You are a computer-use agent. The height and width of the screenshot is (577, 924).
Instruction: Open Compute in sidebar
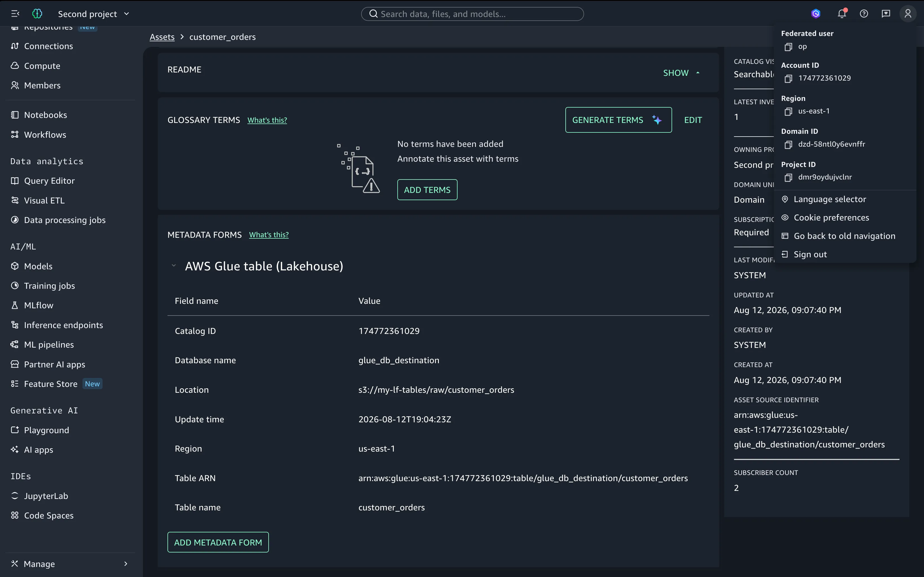(42, 66)
